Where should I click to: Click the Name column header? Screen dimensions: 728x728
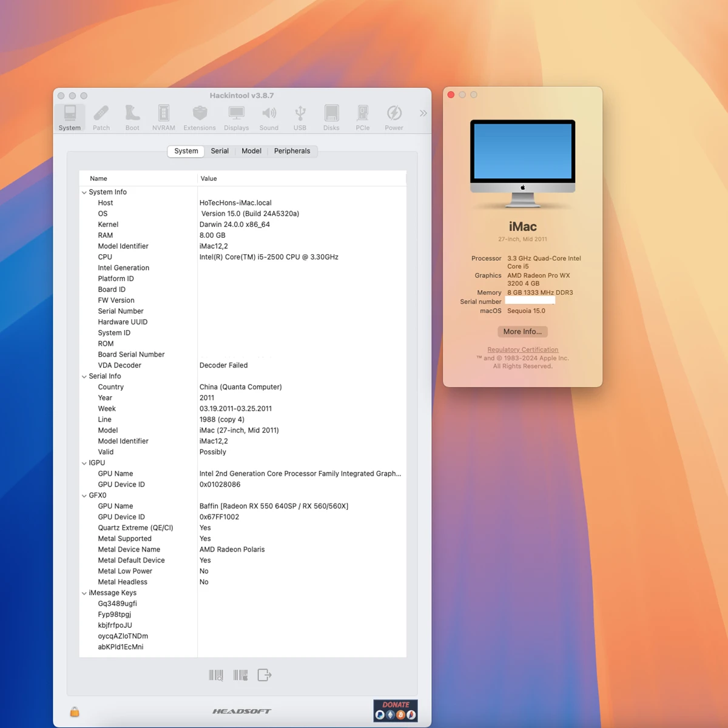[x=138, y=178]
